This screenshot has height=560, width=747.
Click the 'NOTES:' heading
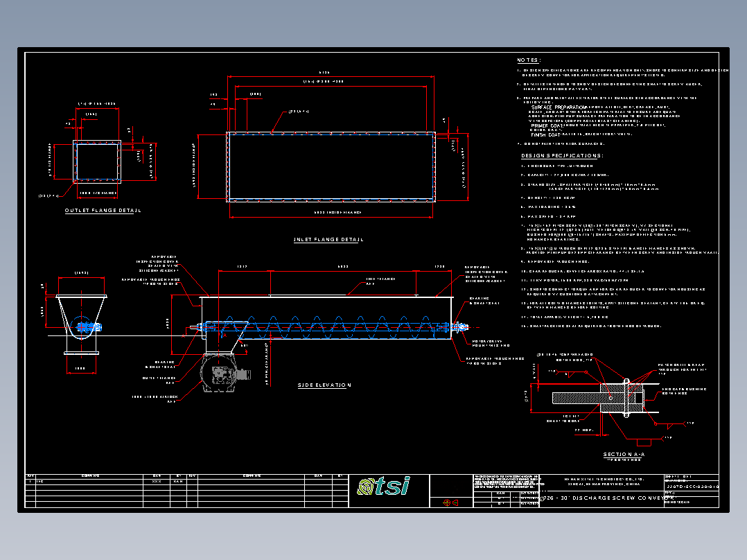[529, 60]
